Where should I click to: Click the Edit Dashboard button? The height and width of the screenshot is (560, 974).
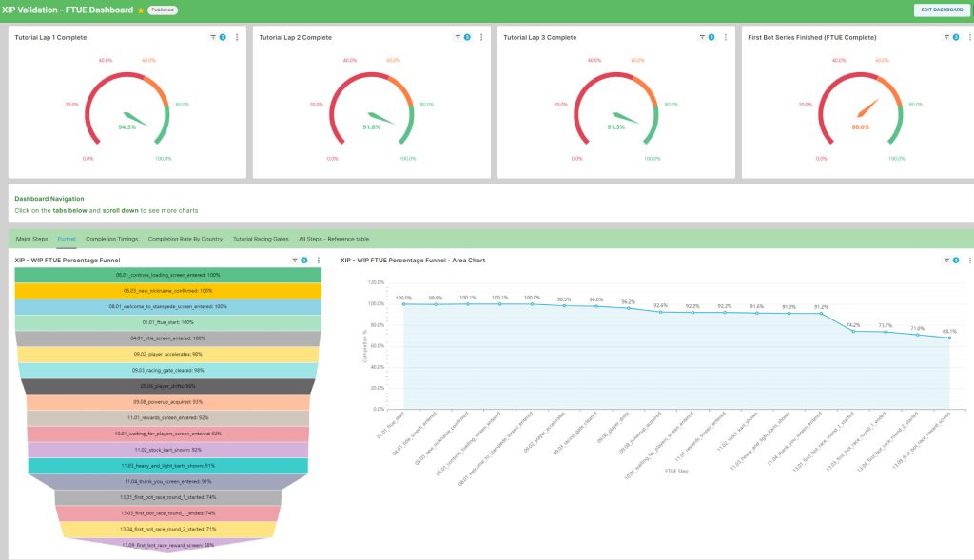[x=940, y=10]
